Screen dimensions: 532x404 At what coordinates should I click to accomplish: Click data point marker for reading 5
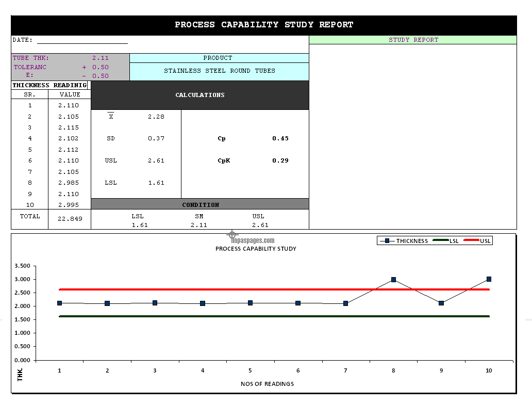(x=251, y=303)
